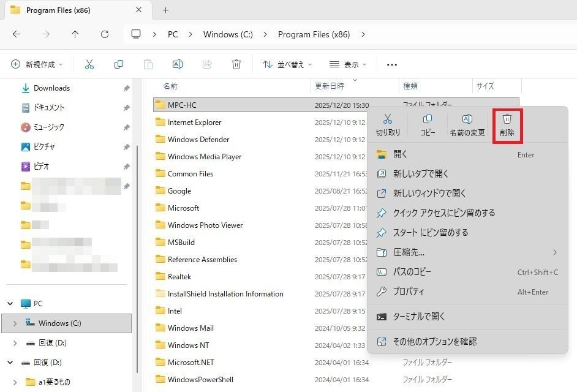The height and width of the screenshot is (392, 577).
Task: Click the See more ellipsis in toolbar
Action: click(x=392, y=64)
